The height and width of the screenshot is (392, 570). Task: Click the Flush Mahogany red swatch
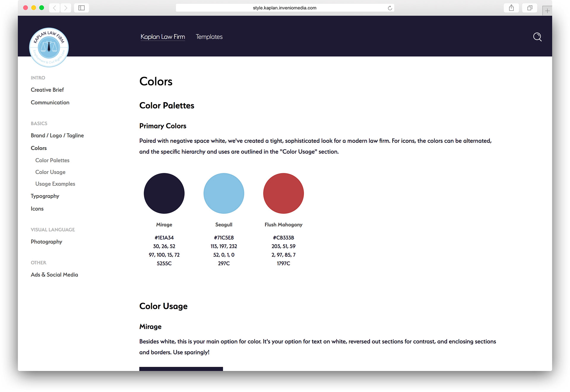[284, 193]
